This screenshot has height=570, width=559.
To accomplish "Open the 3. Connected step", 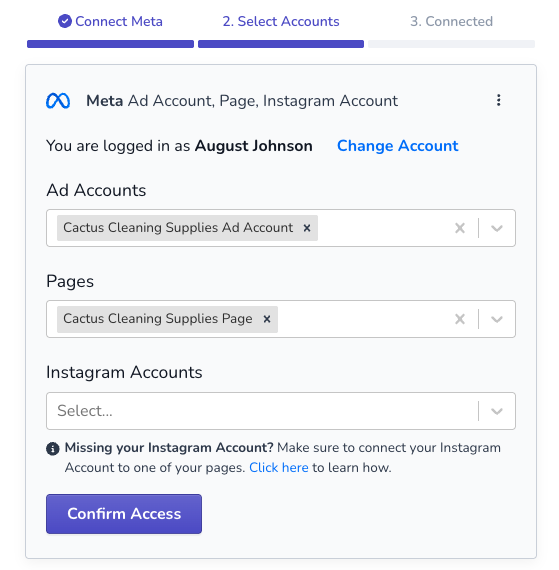I will pyautogui.click(x=451, y=21).
